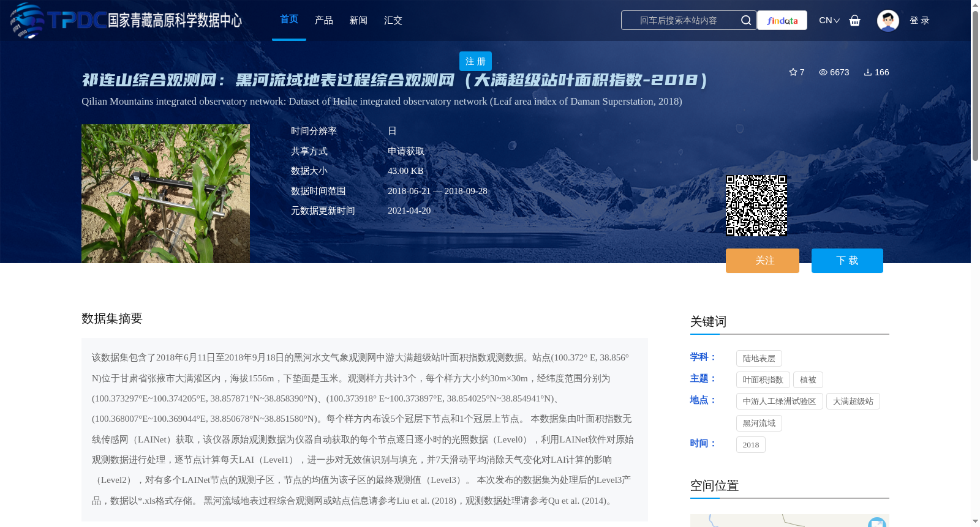Click the 数据集摘要 section heading
This screenshot has height=527, width=980.
[x=112, y=318]
